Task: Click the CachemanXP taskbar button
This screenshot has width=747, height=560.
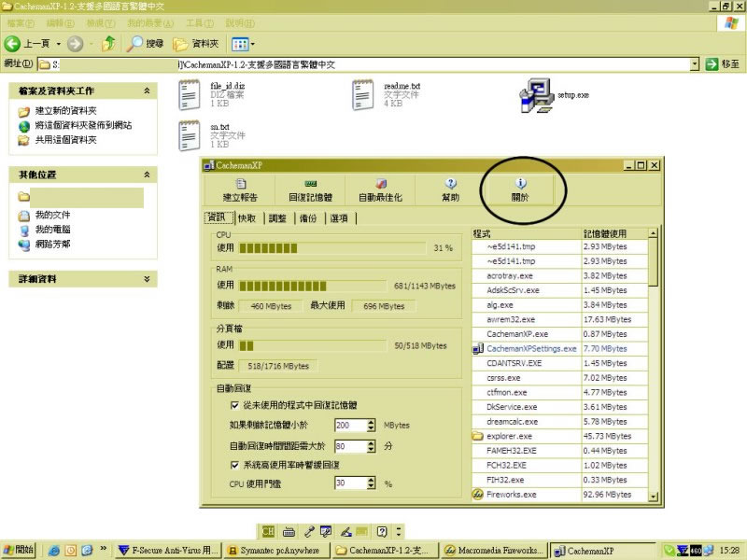Action: 602,551
